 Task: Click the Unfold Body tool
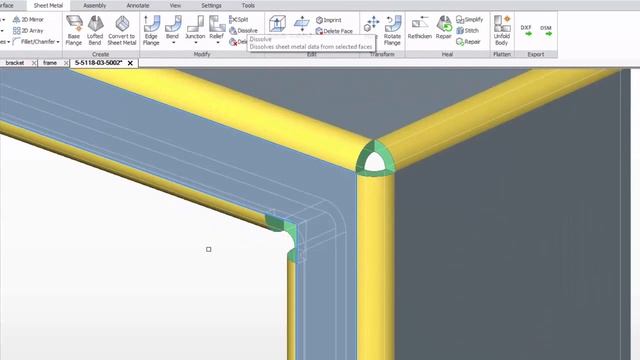click(x=502, y=31)
